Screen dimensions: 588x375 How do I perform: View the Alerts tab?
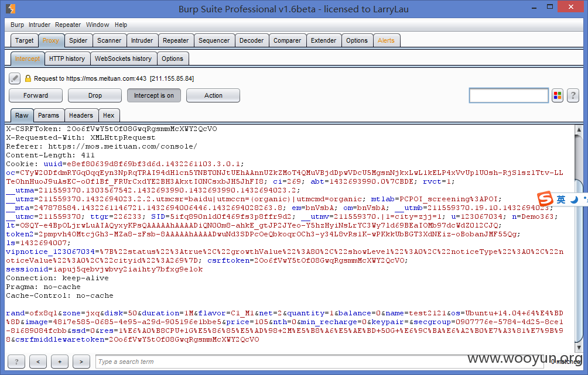click(x=387, y=40)
